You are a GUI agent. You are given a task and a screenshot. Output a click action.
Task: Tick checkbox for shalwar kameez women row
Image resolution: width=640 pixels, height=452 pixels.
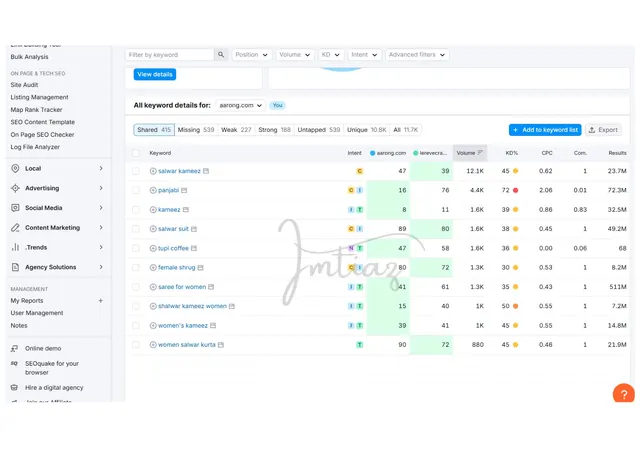click(136, 306)
